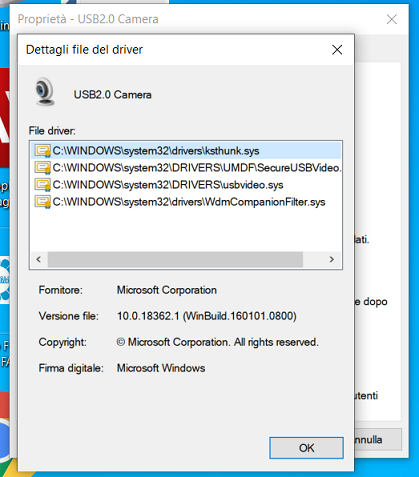
Task: Click the SecureUSBVideo driver file icon
Action: tap(43, 168)
